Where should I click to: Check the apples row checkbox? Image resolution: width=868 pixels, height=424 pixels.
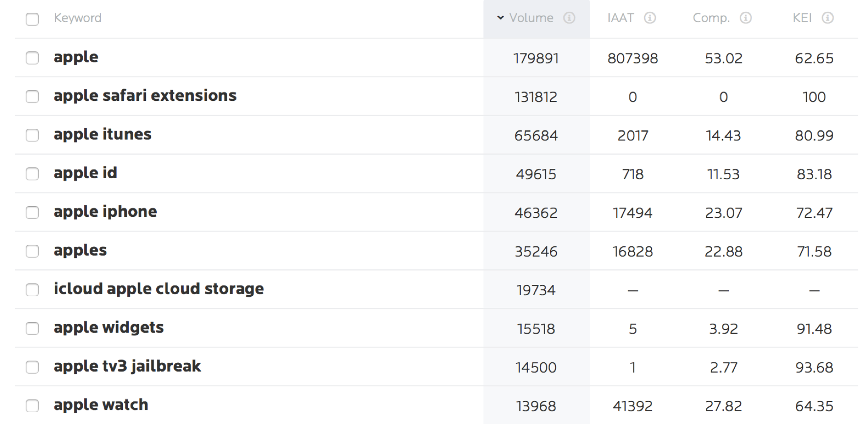click(32, 251)
